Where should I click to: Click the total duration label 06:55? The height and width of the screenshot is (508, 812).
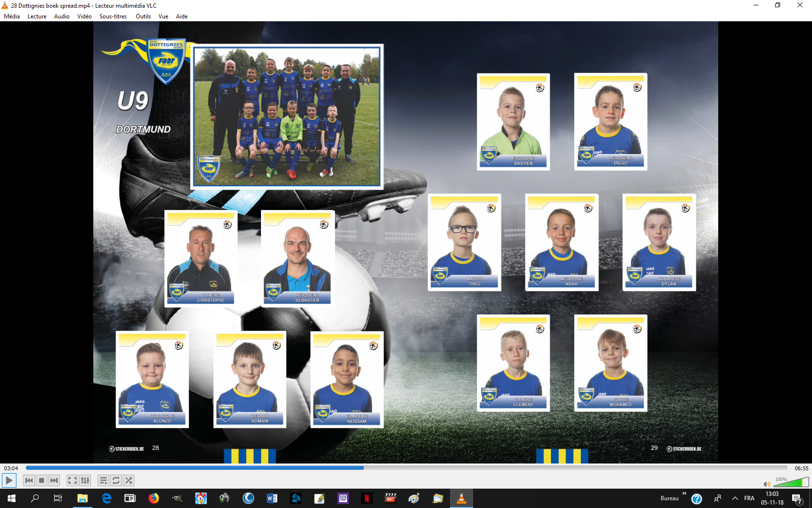(801, 468)
